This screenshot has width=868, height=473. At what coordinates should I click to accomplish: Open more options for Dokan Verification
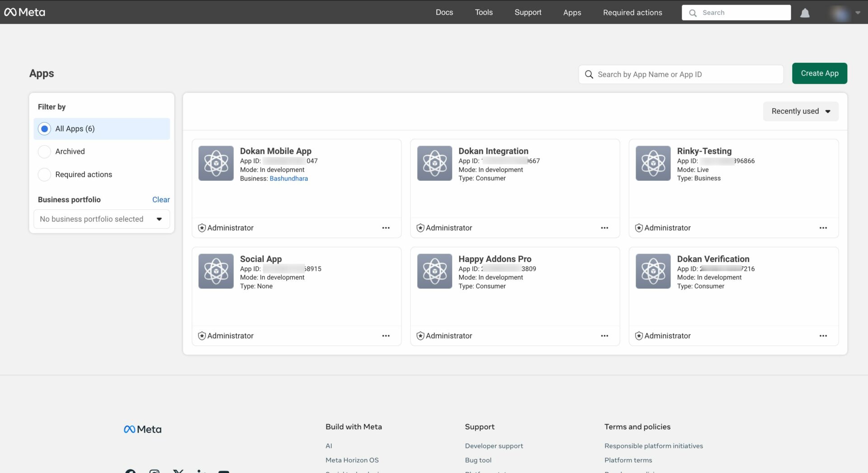click(823, 336)
